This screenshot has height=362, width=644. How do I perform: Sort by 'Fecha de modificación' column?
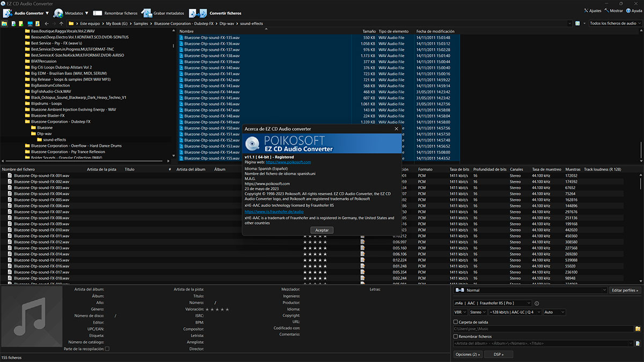coord(434,31)
